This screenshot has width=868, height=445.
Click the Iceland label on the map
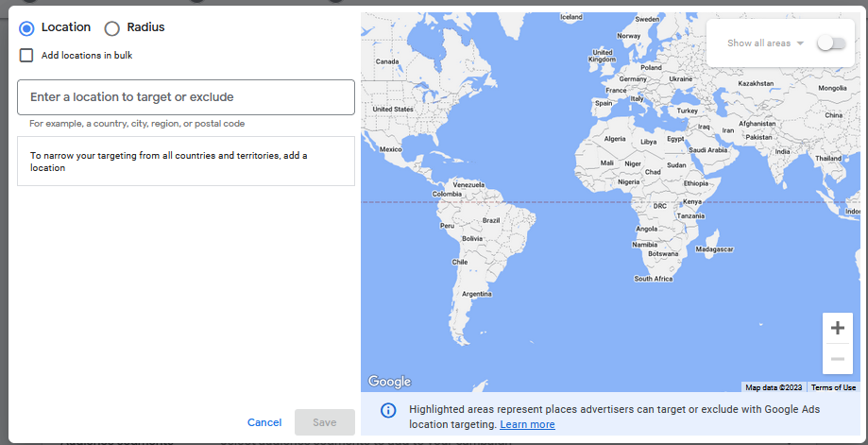571,17
